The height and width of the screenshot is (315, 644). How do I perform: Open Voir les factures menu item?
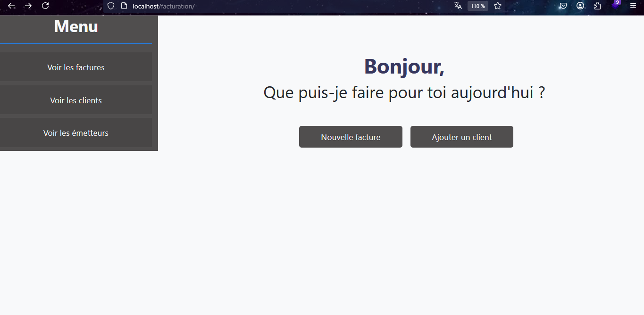(x=76, y=67)
